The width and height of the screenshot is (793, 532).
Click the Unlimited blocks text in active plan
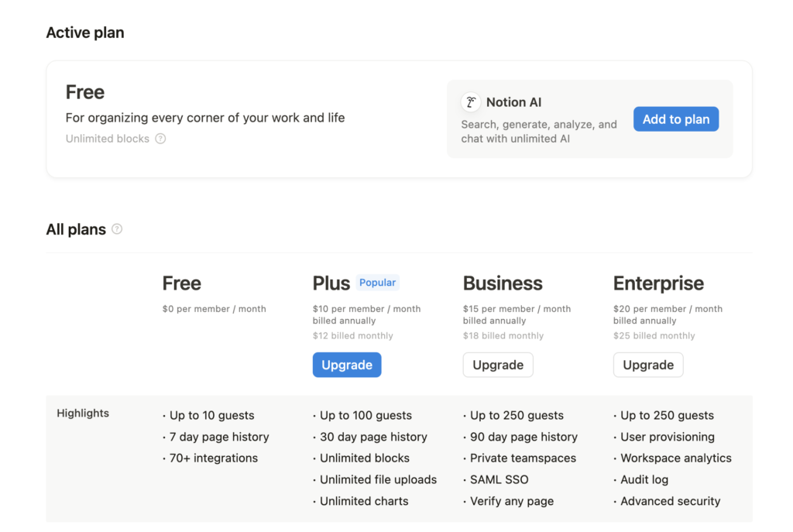click(108, 139)
